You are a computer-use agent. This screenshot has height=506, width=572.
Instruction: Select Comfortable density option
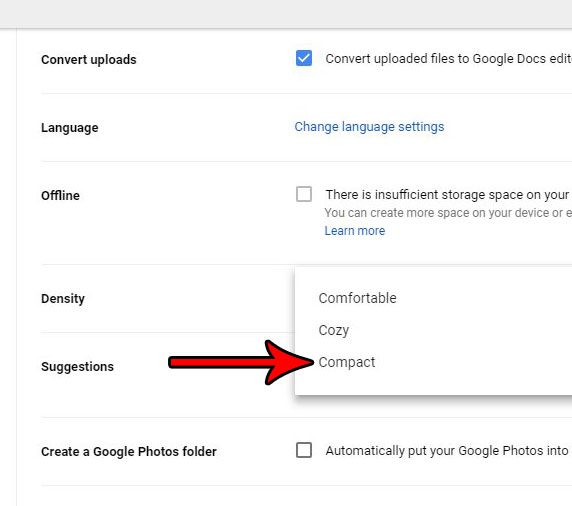click(358, 298)
